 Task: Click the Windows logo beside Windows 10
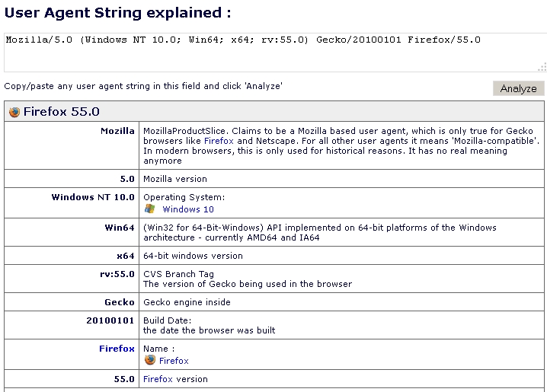click(150, 209)
